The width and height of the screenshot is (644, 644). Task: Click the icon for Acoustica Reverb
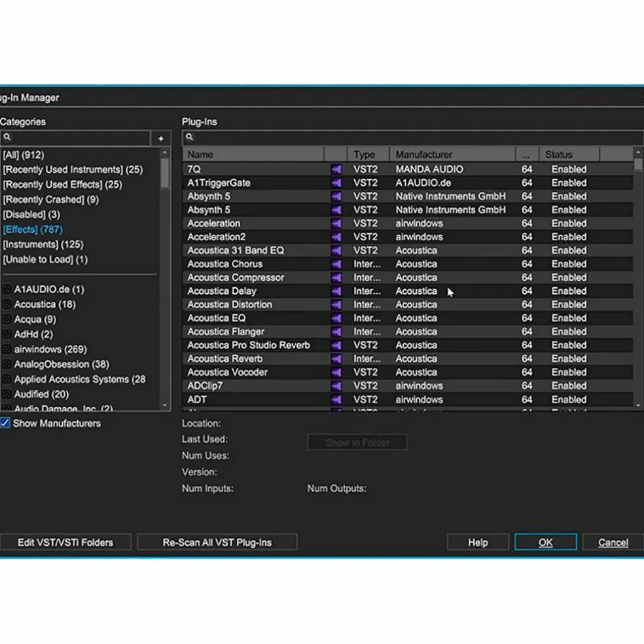pos(336,359)
